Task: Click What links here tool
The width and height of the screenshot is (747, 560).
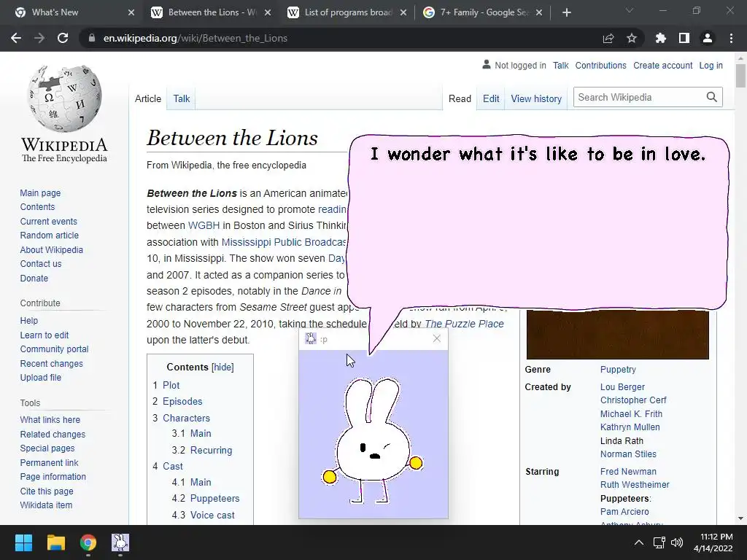Action: [50, 419]
